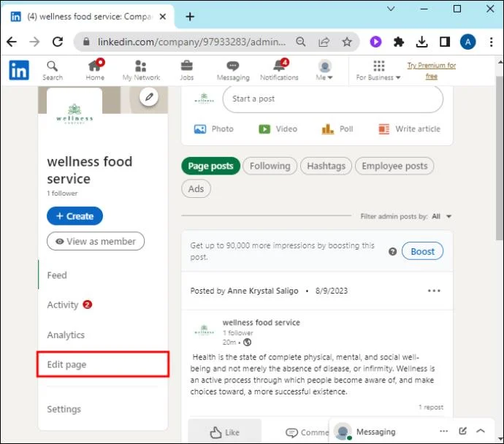504x444 pixels.
Task: Click the Messaging overlay title
Action: tap(375, 432)
